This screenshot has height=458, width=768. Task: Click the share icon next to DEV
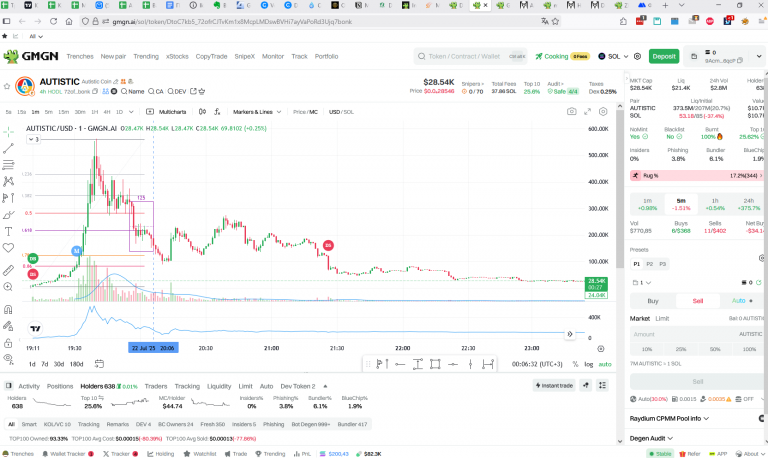tap(193, 91)
